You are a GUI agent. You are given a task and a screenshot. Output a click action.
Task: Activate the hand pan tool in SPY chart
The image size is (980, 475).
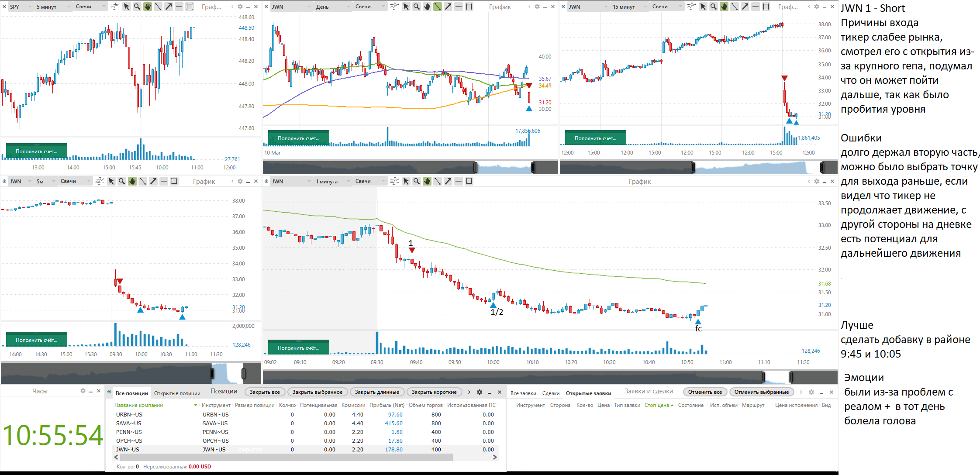pos(148,7)
